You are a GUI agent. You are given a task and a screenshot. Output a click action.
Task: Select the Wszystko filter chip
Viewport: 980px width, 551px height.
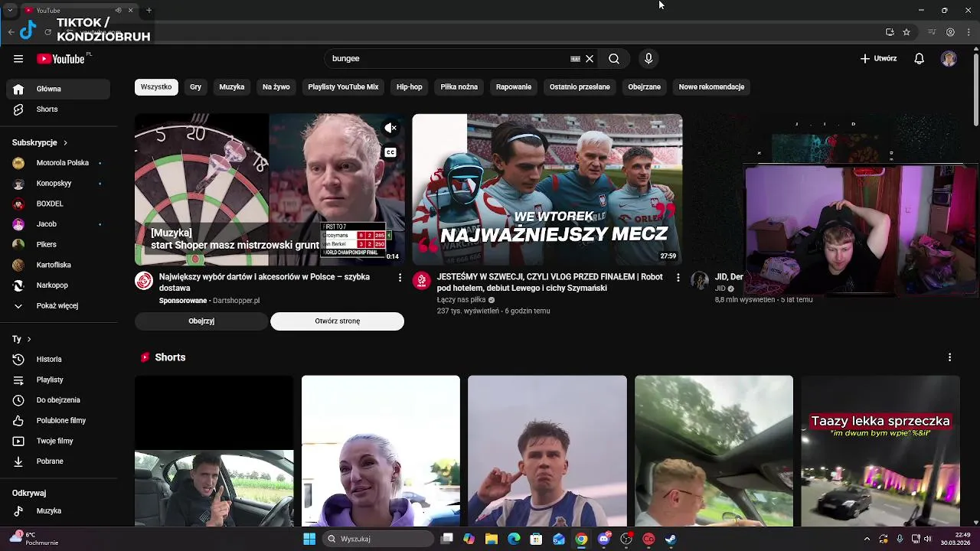click(156, 87)
